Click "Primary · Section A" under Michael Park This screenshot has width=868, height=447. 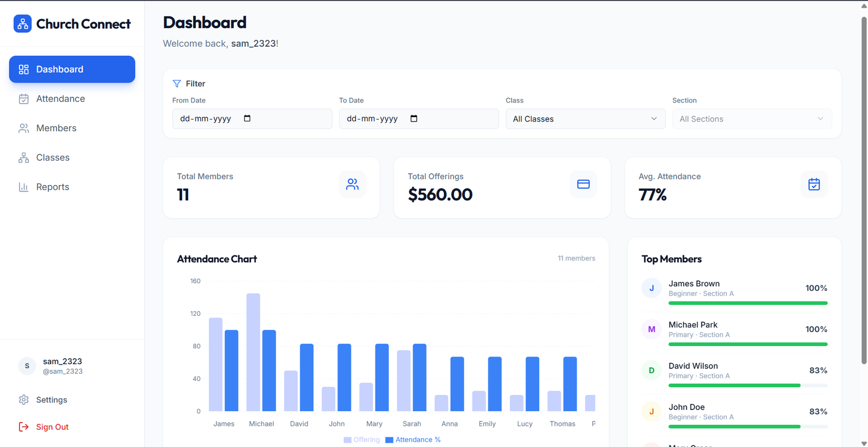[x=699, y=335]
